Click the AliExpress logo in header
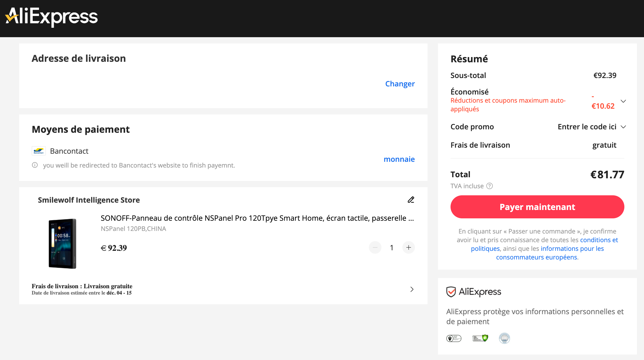644x360 pixels. 52,17
